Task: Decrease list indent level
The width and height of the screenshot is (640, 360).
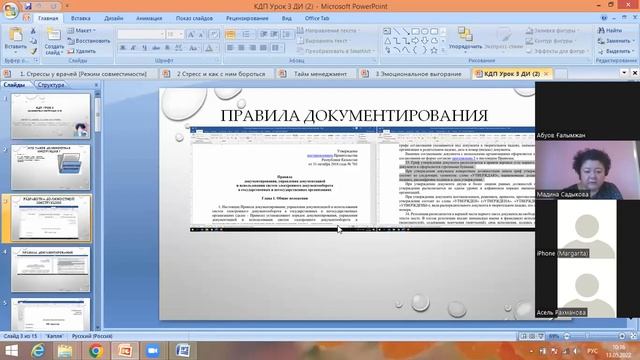Action: [x=264, y=35]
